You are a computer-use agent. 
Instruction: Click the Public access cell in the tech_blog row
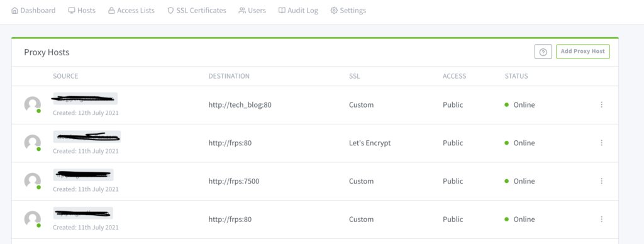pos(453,105)
